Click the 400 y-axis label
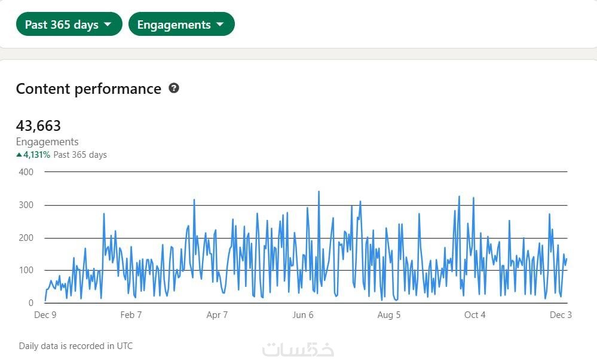Image resolution: width=597 pixels, height=364 pixels. [26, 172]
